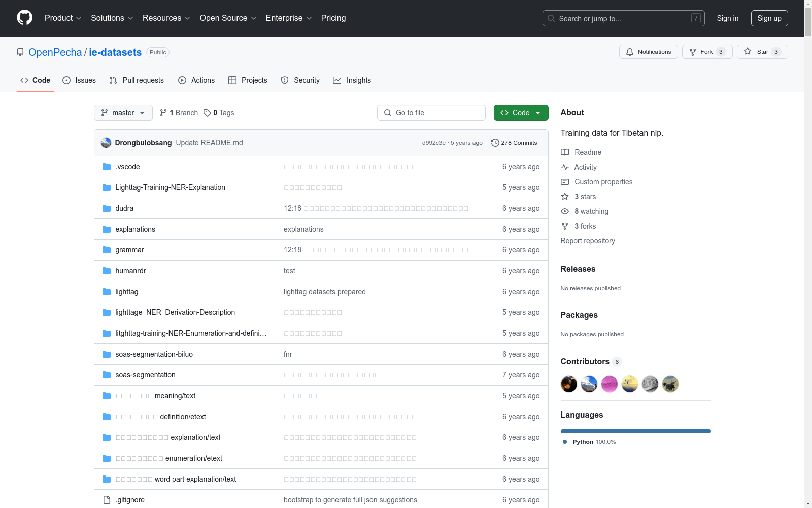Screen dimensions: 812x508
Task: Switch to the Security tab
Action: [x=300, y=80]
